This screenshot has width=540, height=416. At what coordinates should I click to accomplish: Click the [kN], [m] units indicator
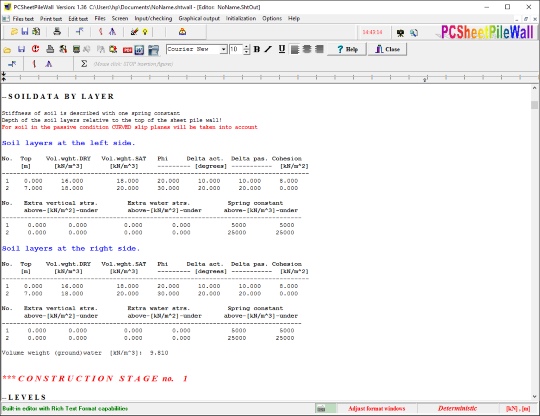[x=518, y=409]
